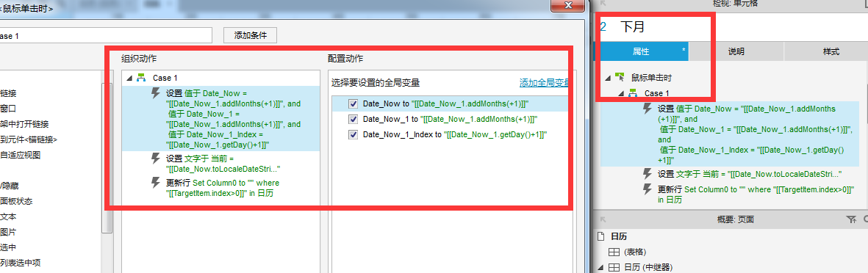Screen dimensions: 868x273
Task: Toggle the Date_Now_1 to addMonths(+1) checkbox
Action: click(354, 120)
